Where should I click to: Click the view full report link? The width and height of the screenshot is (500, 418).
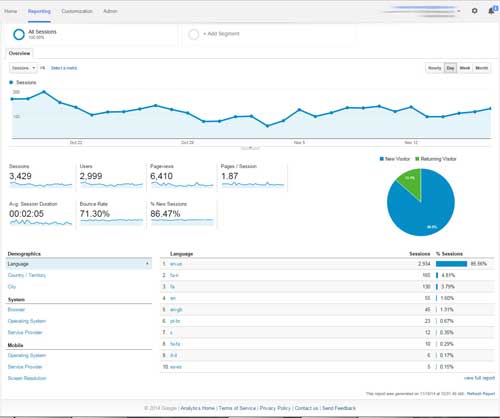(479, 378)
